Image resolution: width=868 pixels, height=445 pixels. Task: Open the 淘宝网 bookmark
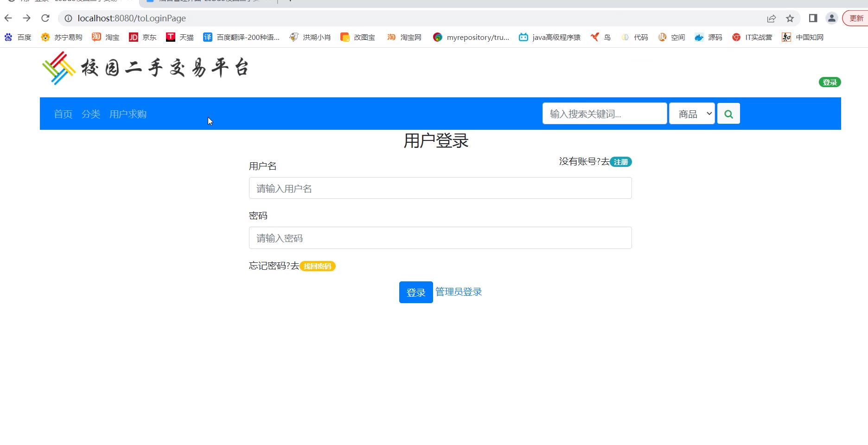[x=404, y=37]
